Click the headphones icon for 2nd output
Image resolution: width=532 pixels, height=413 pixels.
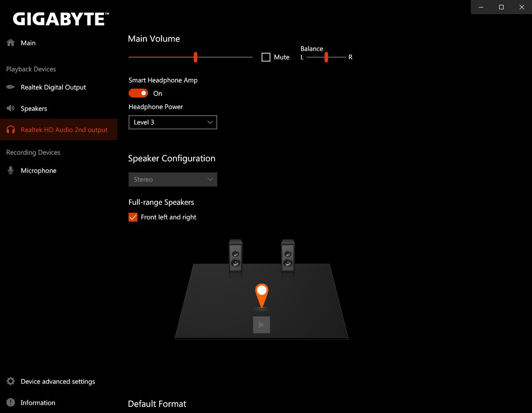(x=11, y=130)
